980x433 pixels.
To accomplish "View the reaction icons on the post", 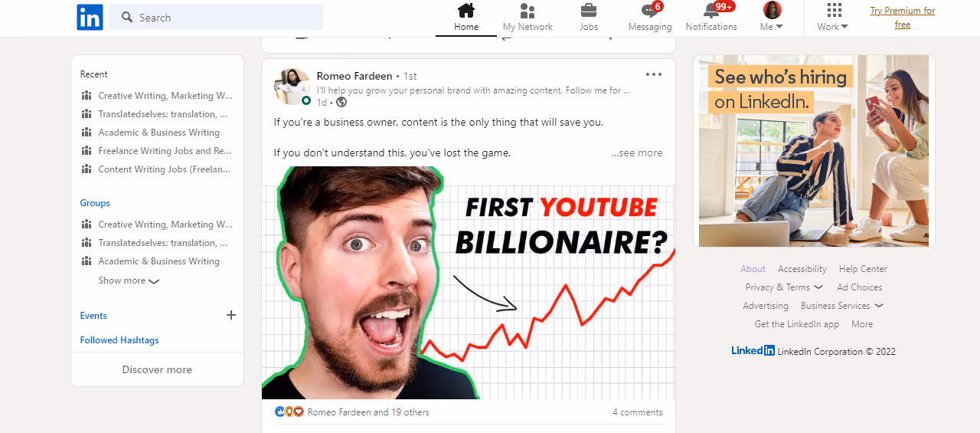I will 289,412.
